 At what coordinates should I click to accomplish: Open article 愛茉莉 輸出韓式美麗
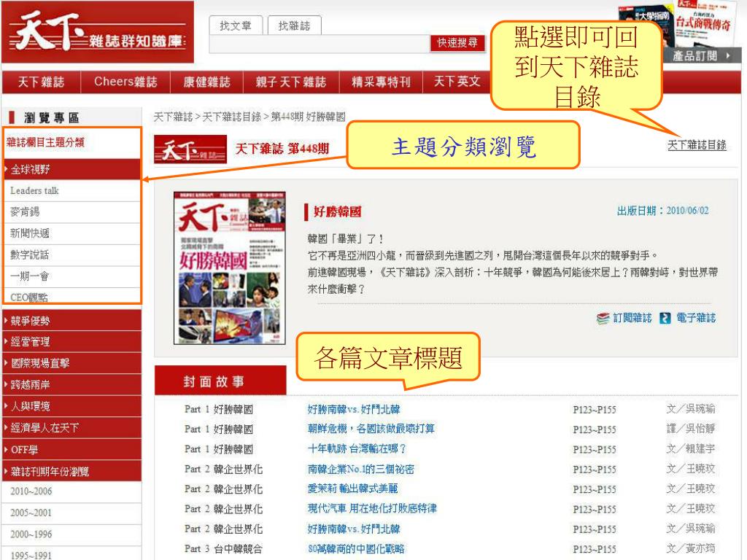pos(352,489)
